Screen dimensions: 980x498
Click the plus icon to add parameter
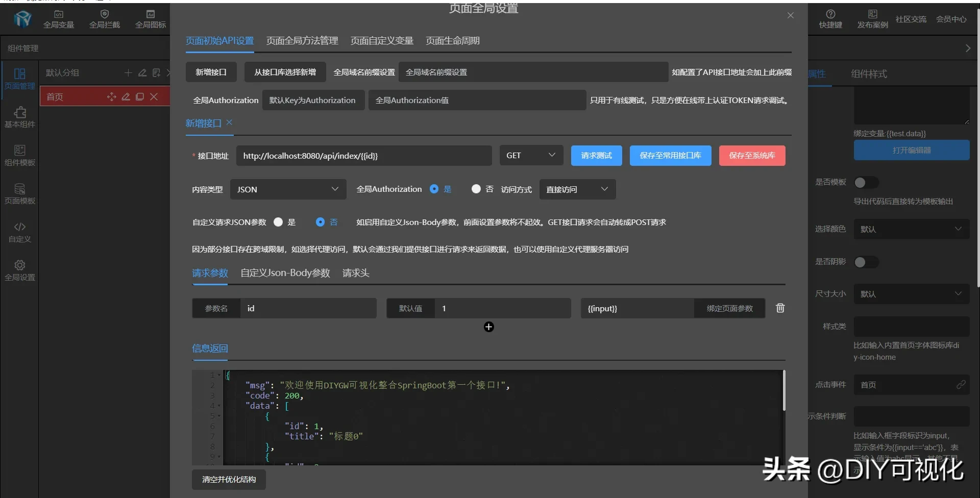[488, 327]
